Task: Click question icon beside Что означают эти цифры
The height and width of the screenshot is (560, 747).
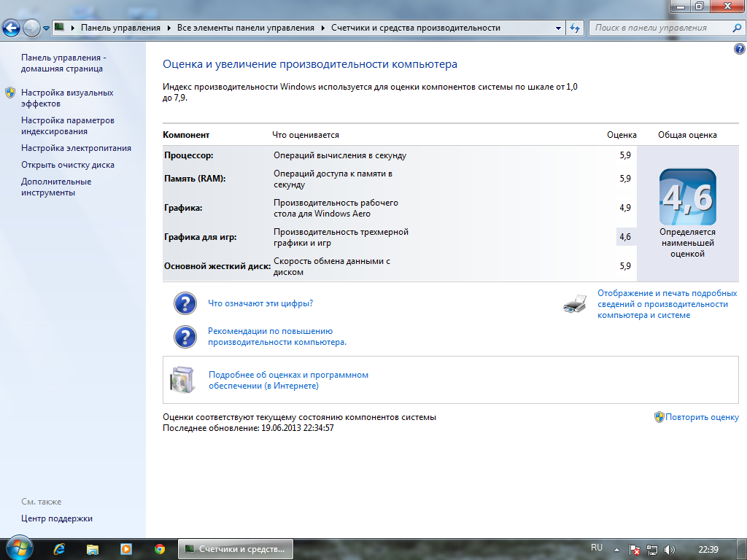Action: pyautogui.click(x=185, y=303)
